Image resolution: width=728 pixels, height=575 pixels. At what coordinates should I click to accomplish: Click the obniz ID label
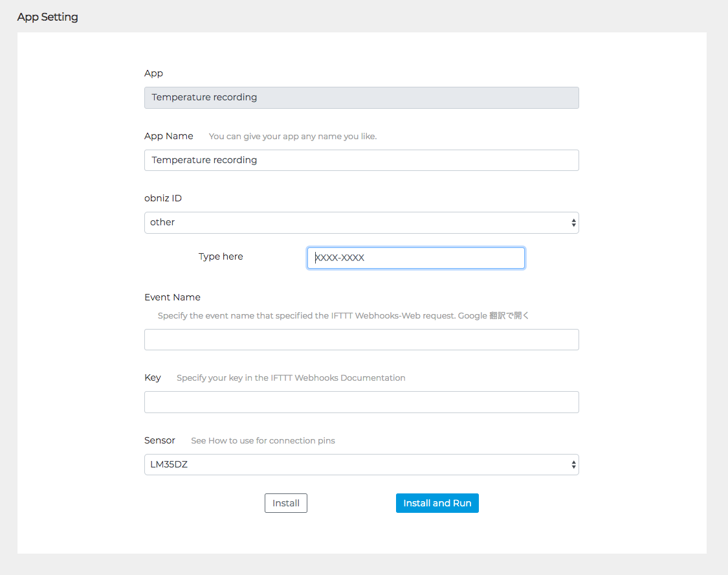tap(163, 198)
